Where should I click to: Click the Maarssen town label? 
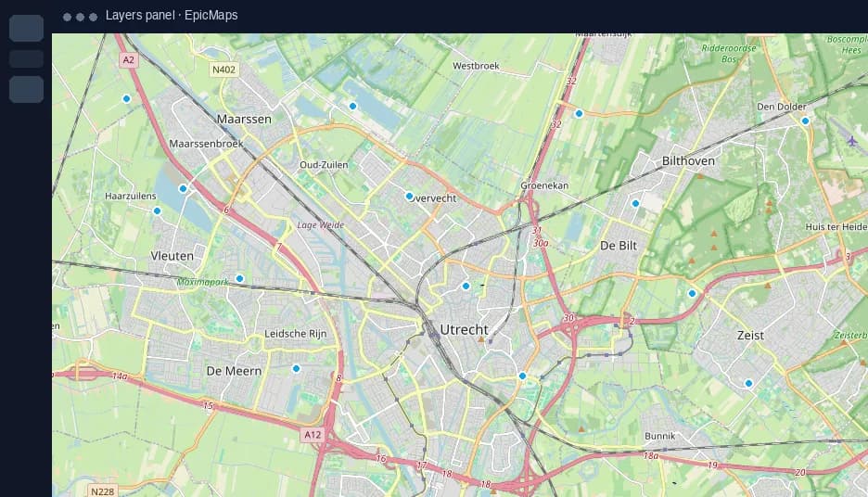(x=244, y=119)
